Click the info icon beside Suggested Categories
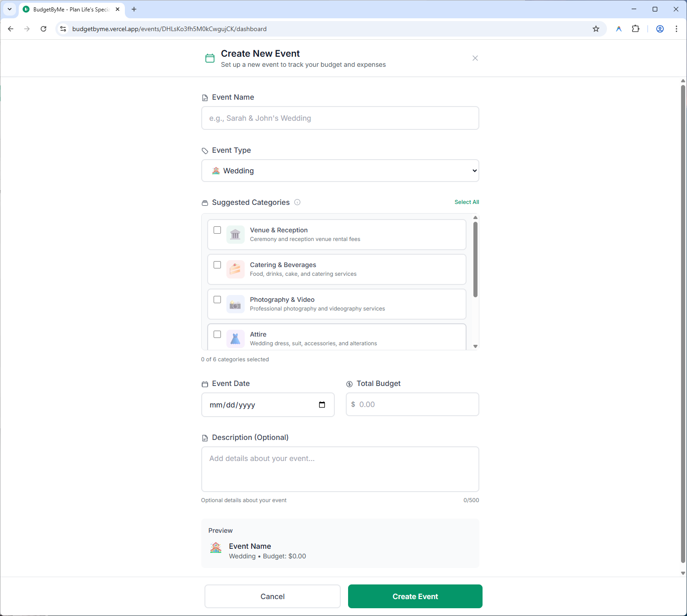The width and height of the screenshot is (687, 616). click(x=297, y=202)
